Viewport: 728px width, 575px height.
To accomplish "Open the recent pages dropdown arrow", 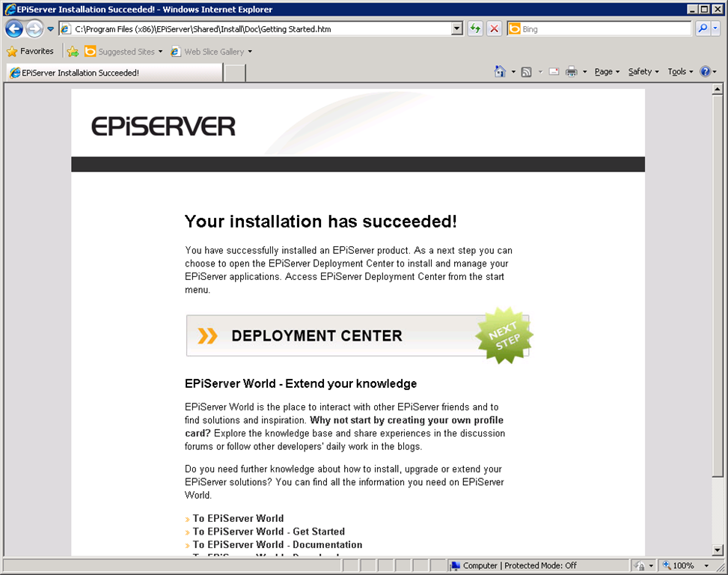I will pyautogui.click(x=50, y=28).
